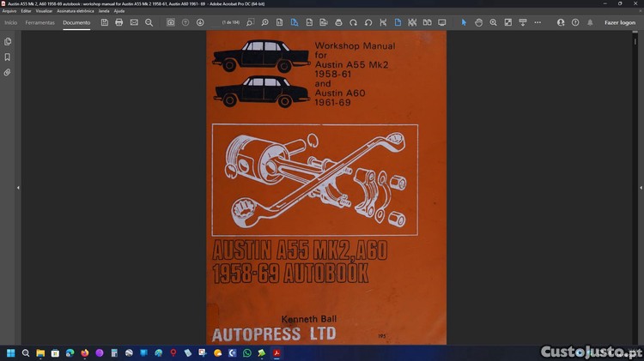Select the Hand pan tool
644x361 pixels.
[478, 22]
